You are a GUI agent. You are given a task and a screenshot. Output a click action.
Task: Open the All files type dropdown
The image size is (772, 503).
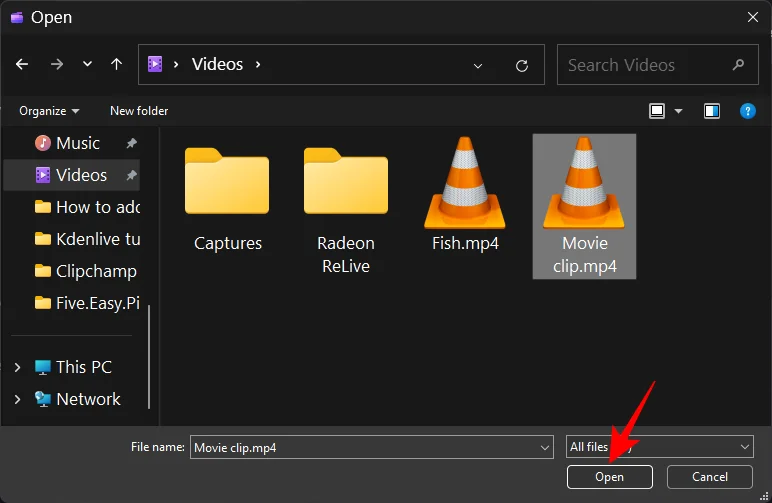tap(659, 447)
